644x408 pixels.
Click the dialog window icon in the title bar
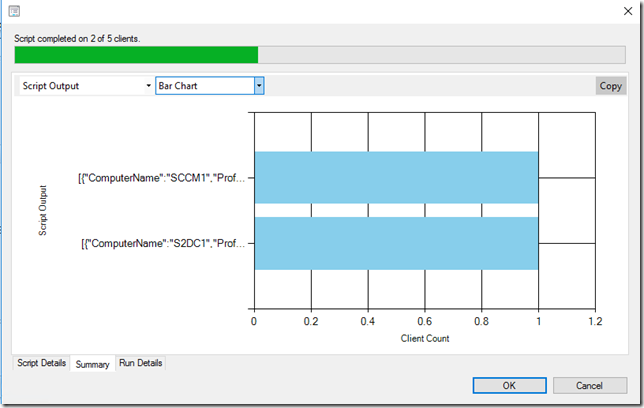pyautogui.click(x=14, y=11)
